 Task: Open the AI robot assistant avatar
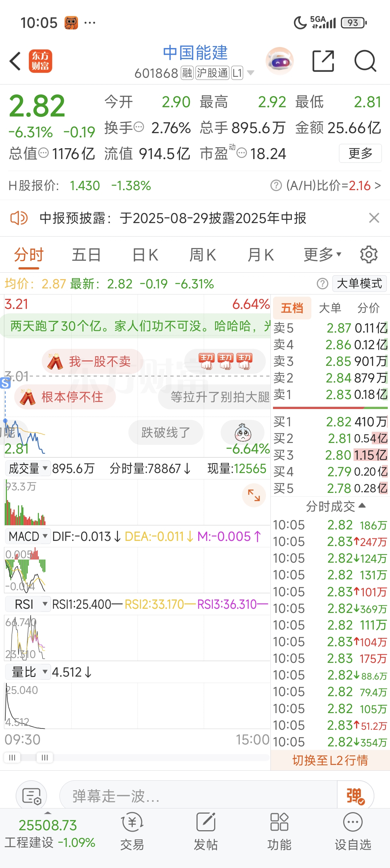click(x=279, y=61)
